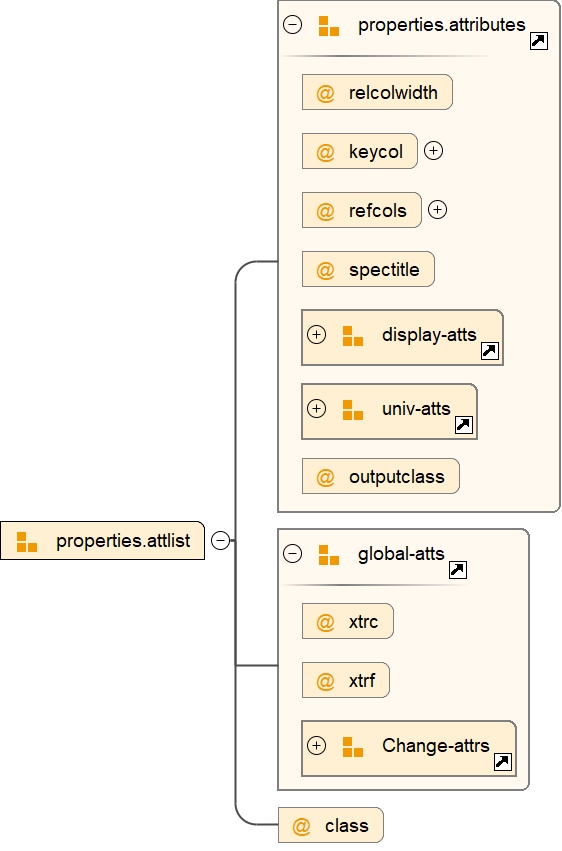Click the display-atts group icon
The image size is (562, 851).
point(353,336)
